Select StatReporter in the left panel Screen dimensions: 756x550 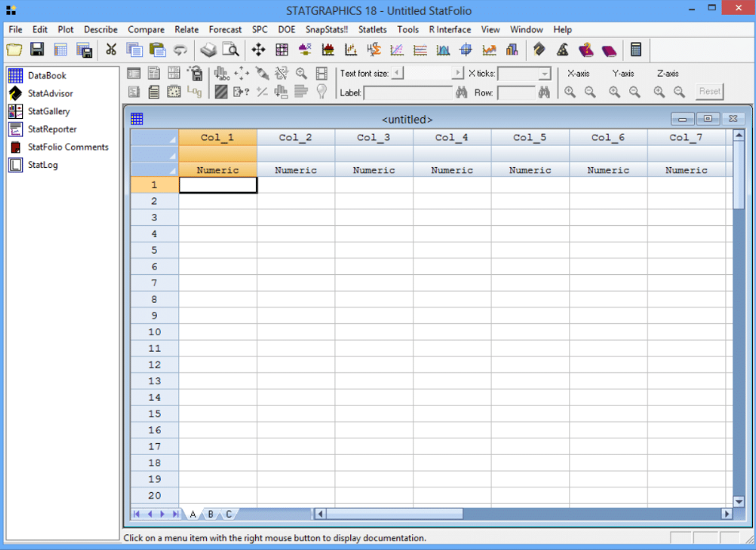[x=52, y=129]
